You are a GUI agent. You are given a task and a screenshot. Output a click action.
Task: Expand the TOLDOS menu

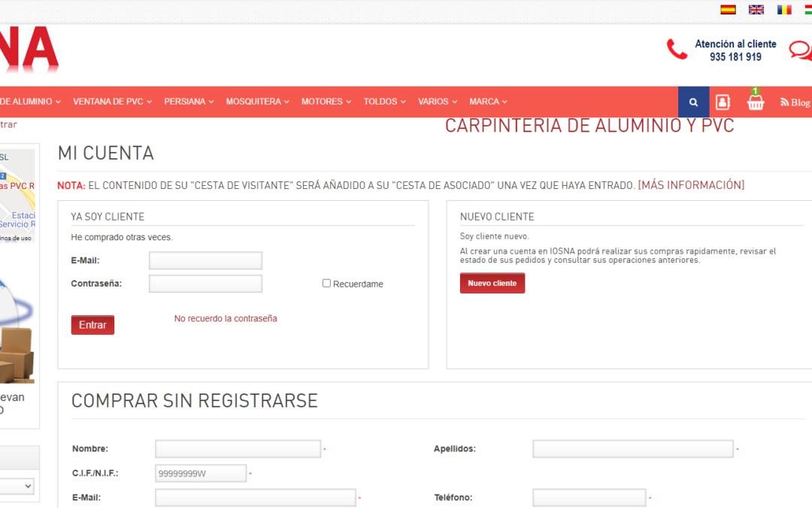pos(385,102)
